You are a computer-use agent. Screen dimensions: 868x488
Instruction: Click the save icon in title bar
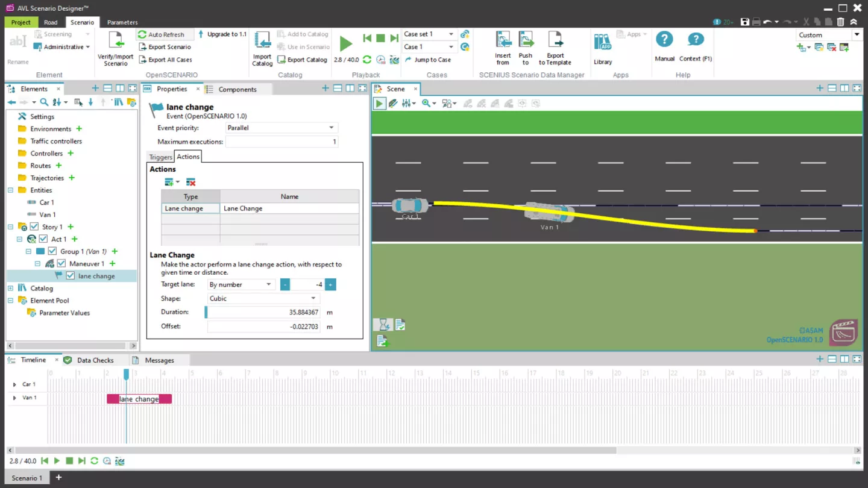745,22
